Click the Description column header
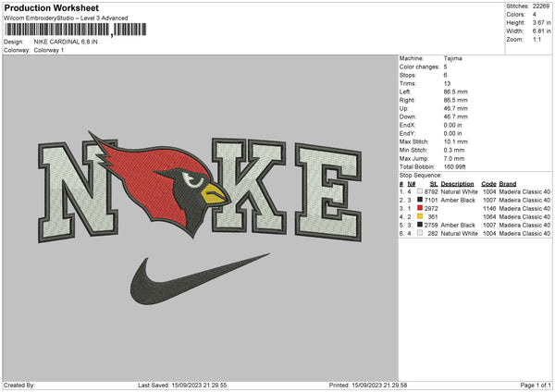Image resolution: width=555 pixels, height=392 pixels. coord(457,184)
